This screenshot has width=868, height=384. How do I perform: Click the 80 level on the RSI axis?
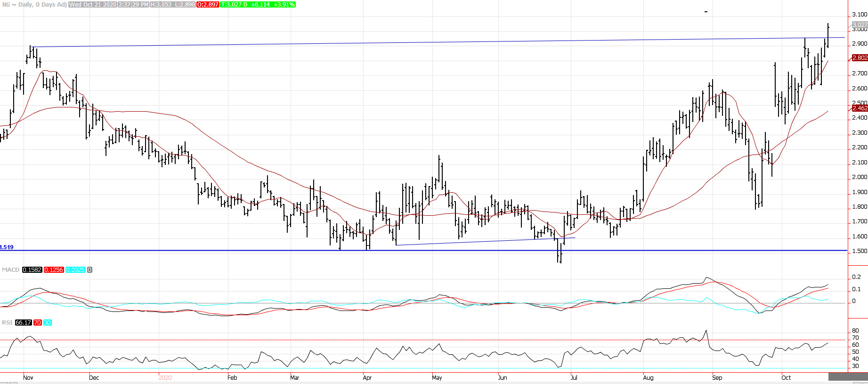coord(856,331)
